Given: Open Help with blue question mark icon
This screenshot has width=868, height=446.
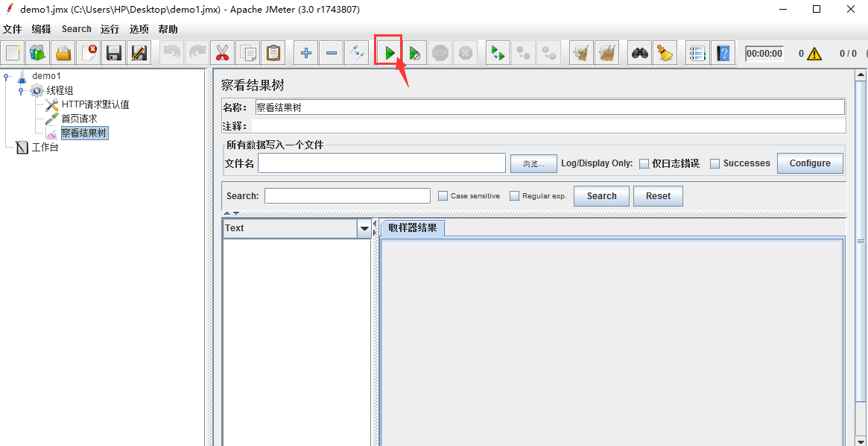Looking at the screenshot, I should [x=723, y=53].
